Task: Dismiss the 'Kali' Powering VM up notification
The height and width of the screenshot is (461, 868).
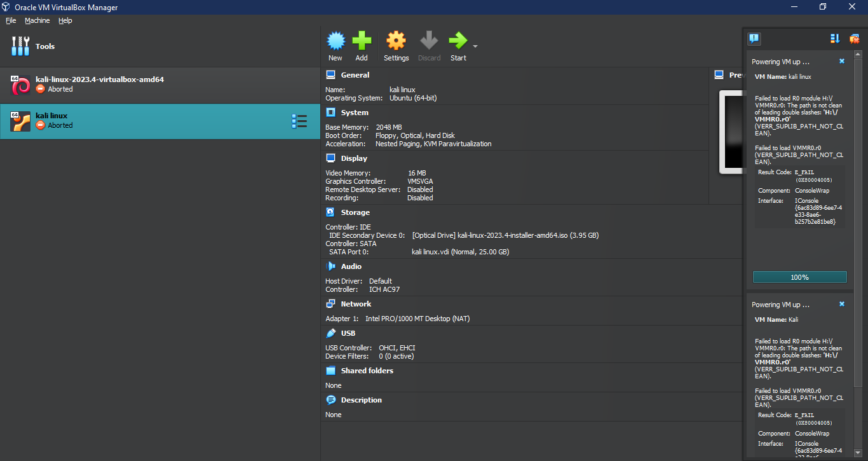Action: point(842,304)
